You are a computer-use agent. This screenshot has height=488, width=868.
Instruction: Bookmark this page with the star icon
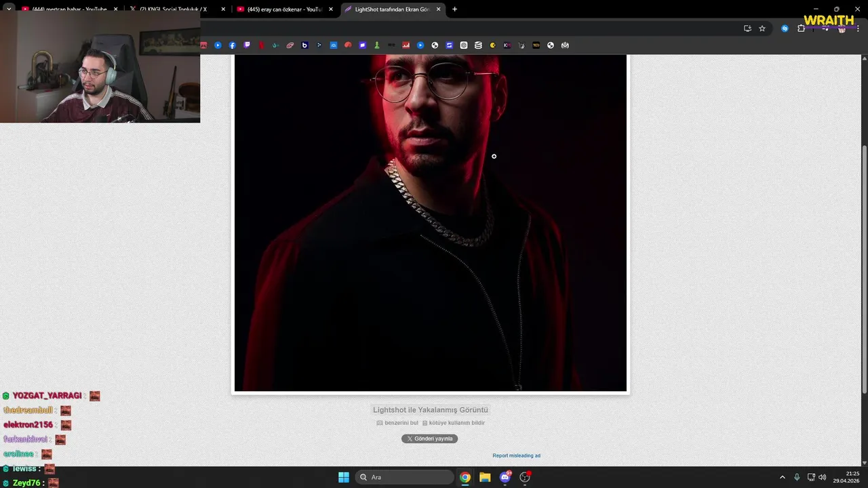pyautogui.click(x=762, y=28)
